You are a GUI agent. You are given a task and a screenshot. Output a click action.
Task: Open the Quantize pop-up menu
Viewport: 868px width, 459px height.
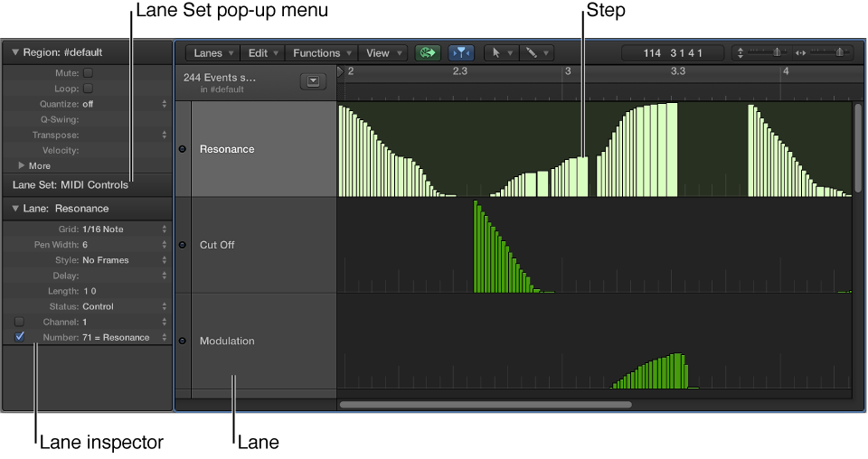pyautogui.click(x=164, y=104)
